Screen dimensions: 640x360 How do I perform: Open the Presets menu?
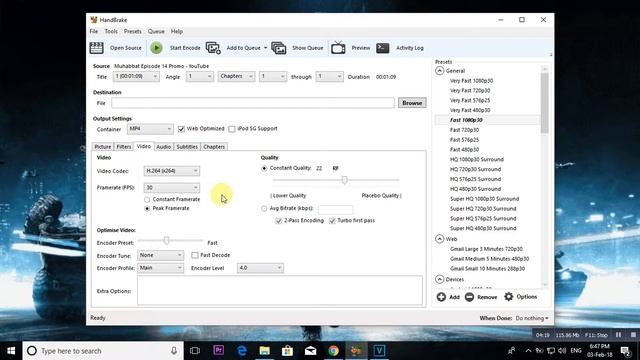click(133, 31)
